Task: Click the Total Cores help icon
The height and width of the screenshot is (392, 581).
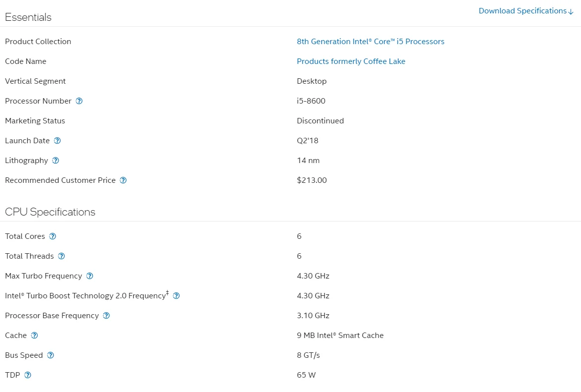Action: 53,236
